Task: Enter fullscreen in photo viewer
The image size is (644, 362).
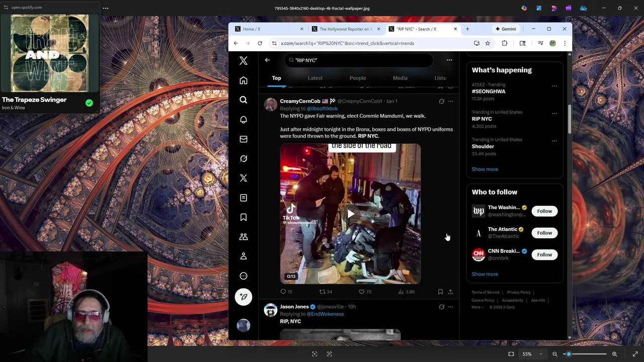Action: [635, 354]
